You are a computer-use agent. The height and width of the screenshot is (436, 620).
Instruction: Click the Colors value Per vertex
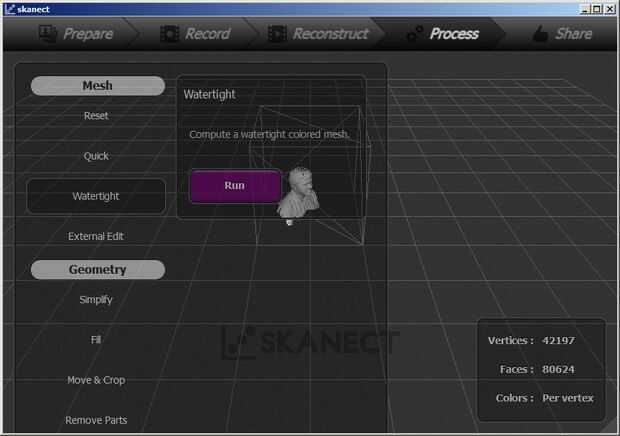coord(568,398)
